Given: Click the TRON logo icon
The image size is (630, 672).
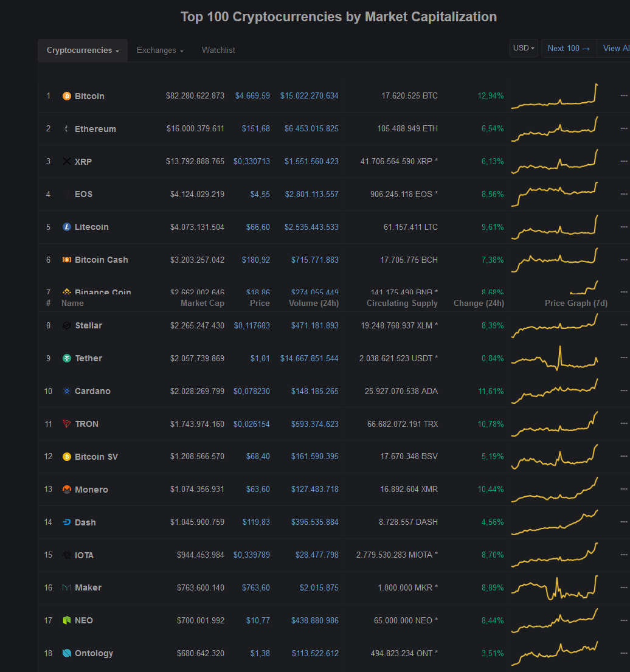Looking at the screenshot, I should point(67,424).
